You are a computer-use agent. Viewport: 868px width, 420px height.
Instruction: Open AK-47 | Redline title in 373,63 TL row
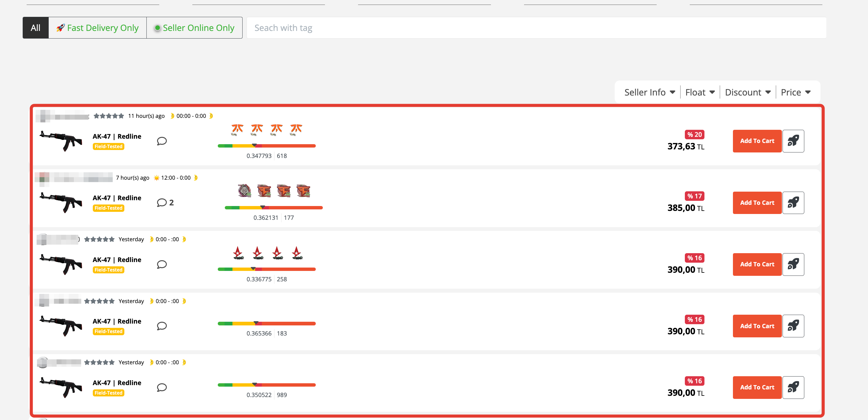click(117, 136)
